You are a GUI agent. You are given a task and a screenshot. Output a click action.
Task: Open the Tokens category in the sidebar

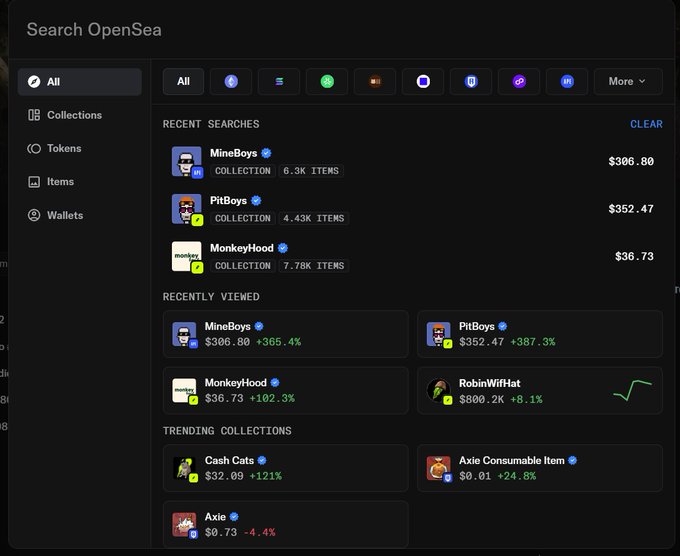pos(80,148)
